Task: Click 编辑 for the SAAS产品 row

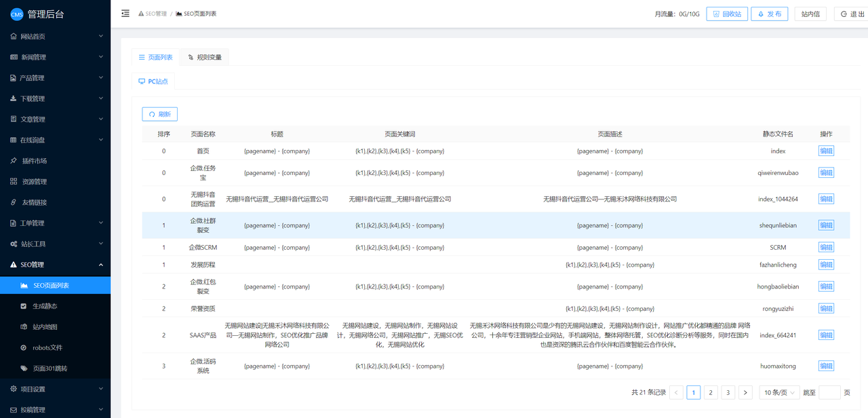Action: pyautogui.click(x=826, y=335)
